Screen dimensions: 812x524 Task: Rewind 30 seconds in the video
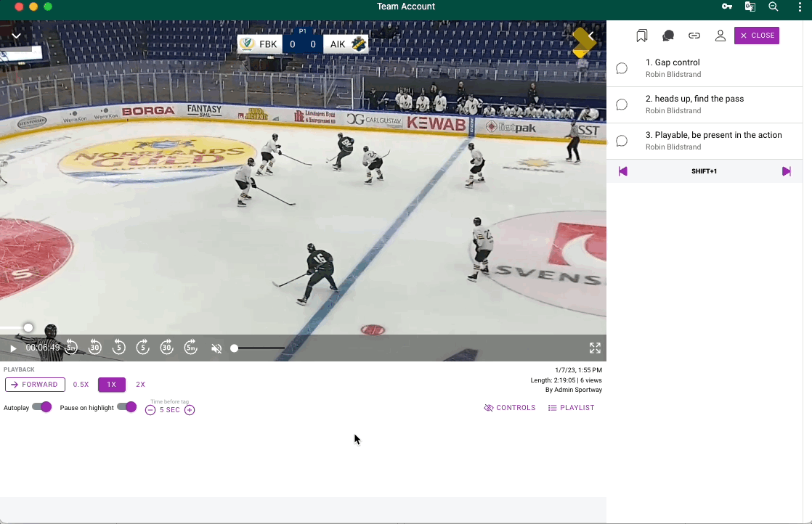click(x=95, y=348)
